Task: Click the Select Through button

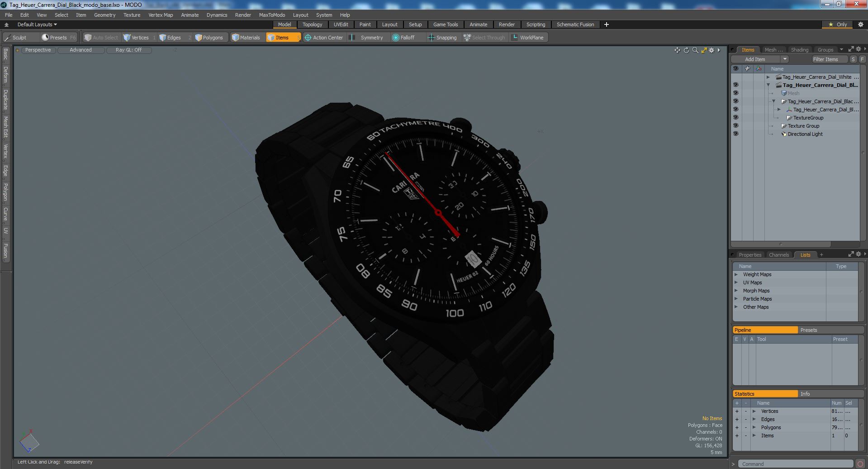Action: pos(484,38)
